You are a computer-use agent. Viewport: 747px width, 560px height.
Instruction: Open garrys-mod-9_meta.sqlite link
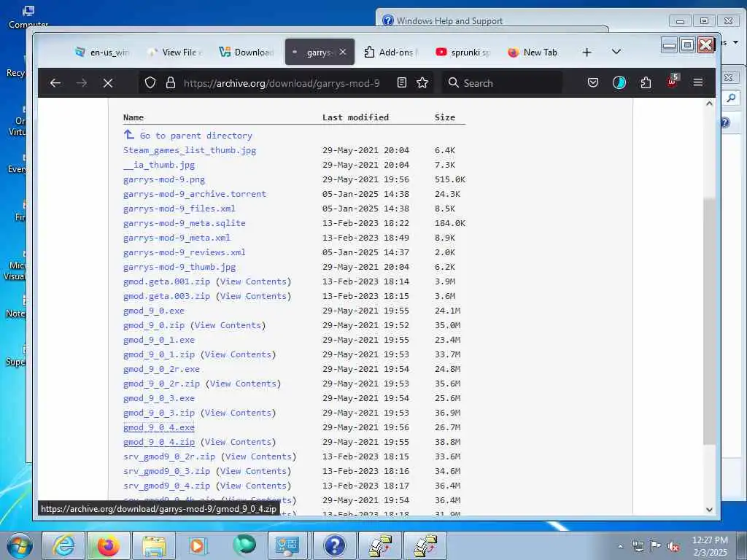(185, 223)
